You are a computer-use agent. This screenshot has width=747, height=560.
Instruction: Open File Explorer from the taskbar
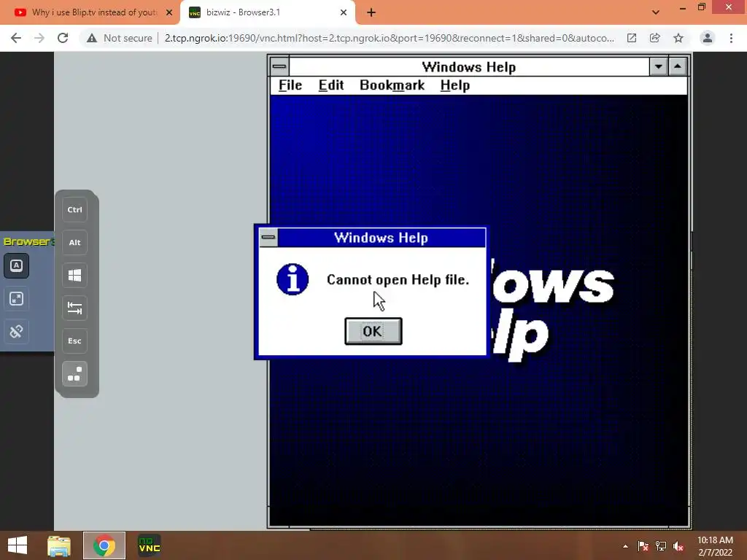point(59,545)
